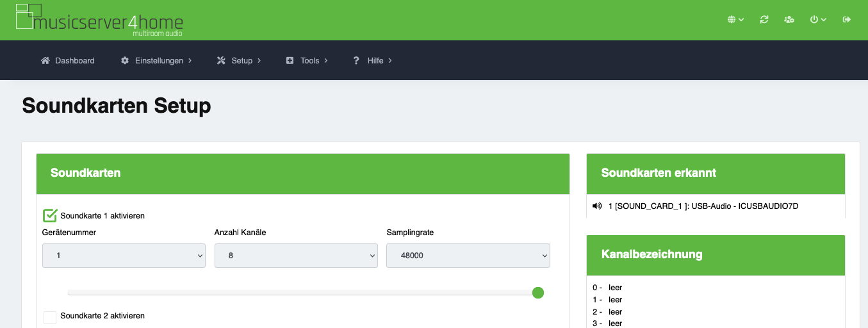Click the Dashboard home icon
Viewport: 868px width, 328px height.
[45, 60]
